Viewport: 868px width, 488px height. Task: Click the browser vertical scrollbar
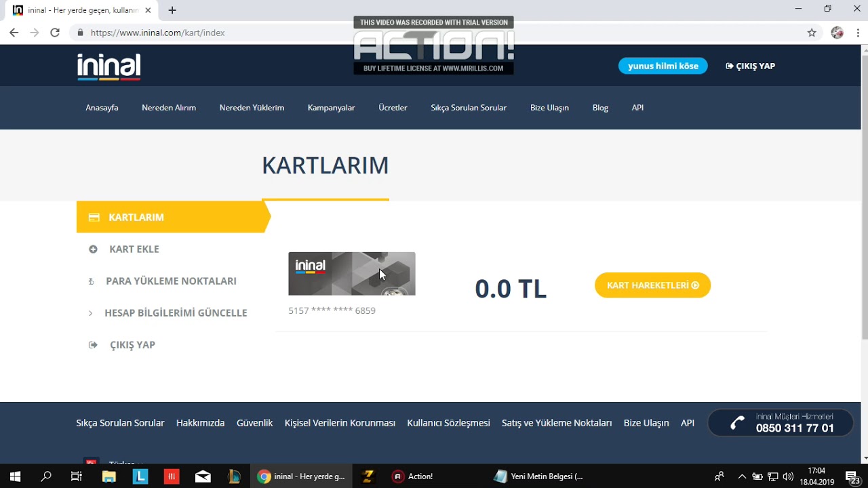pos(864,197)
